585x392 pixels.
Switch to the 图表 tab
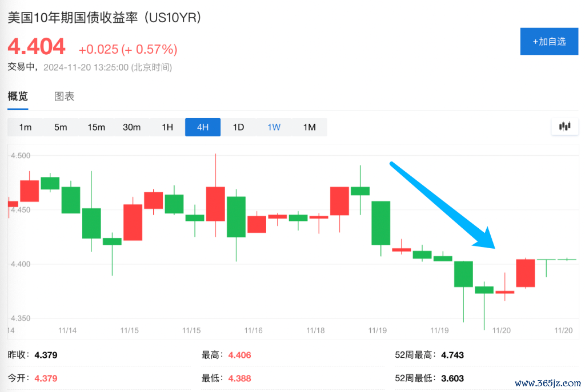tap(64, 96)
